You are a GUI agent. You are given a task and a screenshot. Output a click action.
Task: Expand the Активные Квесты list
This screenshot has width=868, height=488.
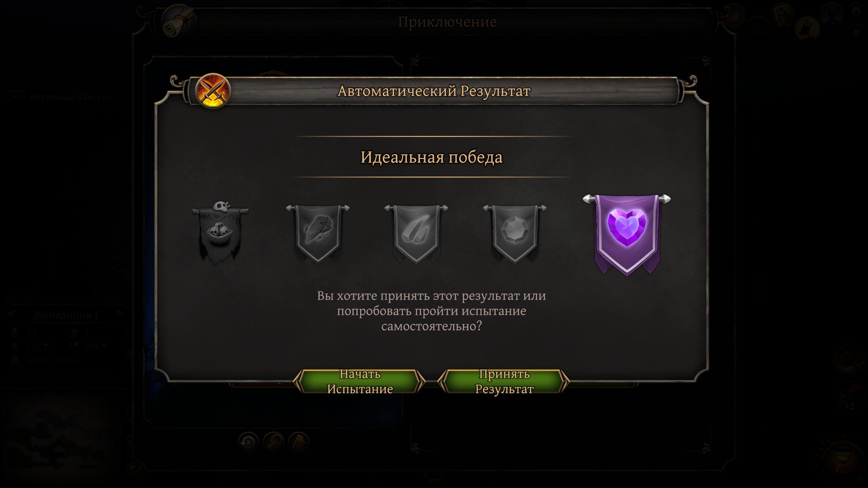click(70, 97)
